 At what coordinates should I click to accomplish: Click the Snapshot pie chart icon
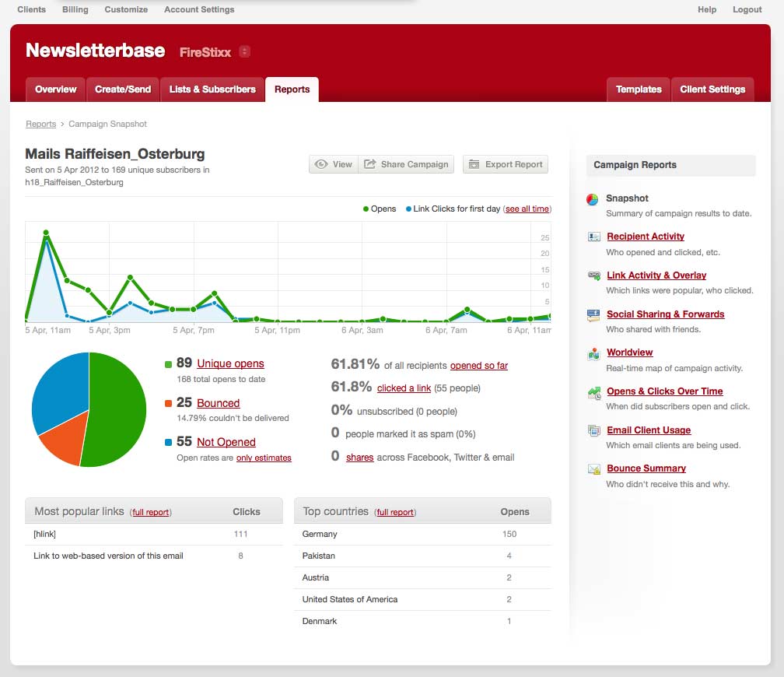[593, 199]
